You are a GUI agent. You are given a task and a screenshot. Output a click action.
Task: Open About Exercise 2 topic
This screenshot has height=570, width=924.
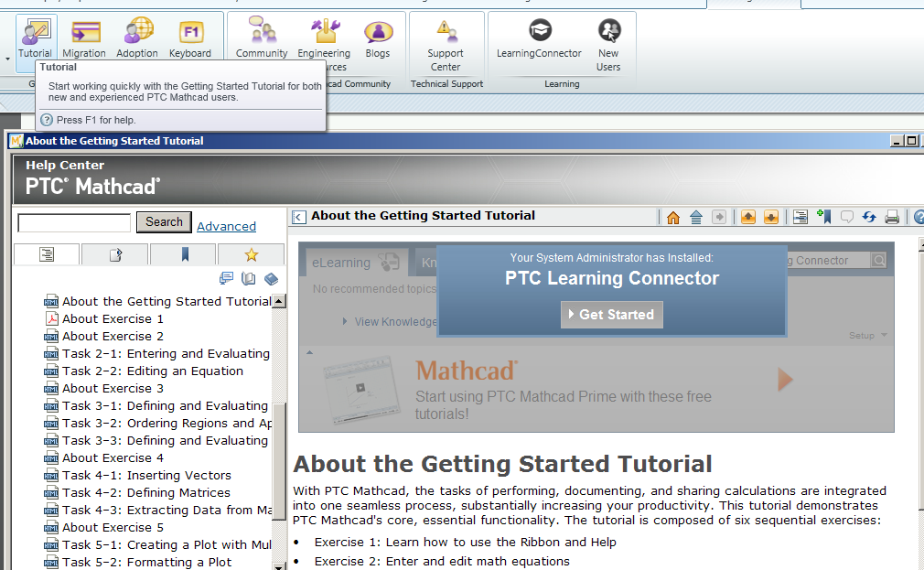coord(113,336)
